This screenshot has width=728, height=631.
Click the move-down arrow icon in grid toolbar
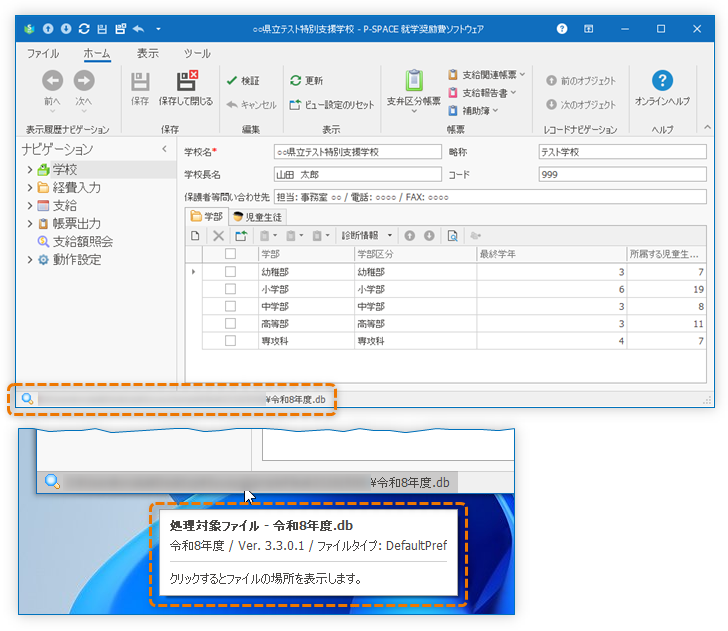(429, 236)
